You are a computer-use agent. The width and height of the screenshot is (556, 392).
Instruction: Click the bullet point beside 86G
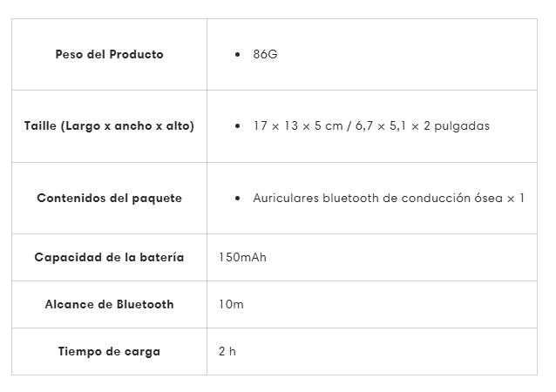pyautogui.click(x=238, y=55)
